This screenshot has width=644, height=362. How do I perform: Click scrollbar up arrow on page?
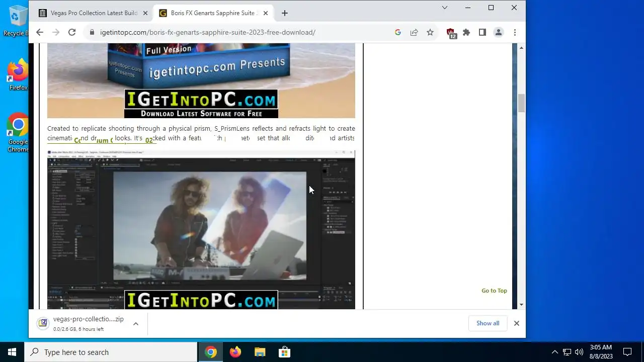point(521,48)
